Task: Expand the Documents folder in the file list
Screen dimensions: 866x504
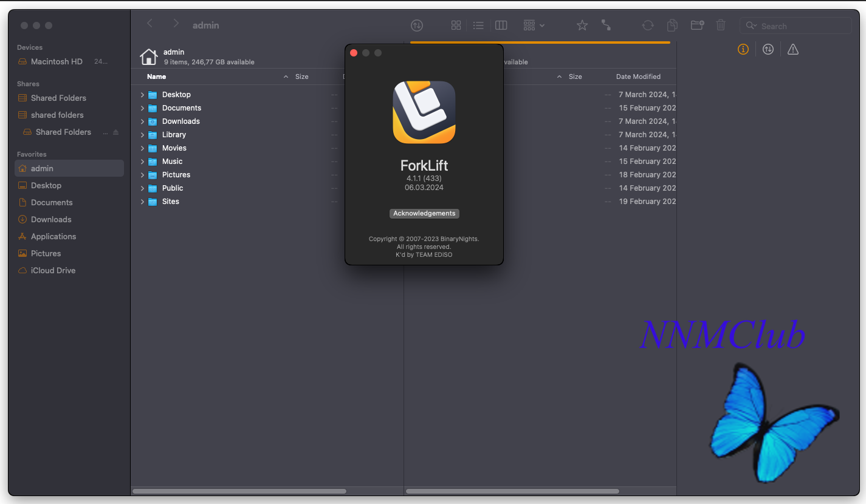Action: 142,108
